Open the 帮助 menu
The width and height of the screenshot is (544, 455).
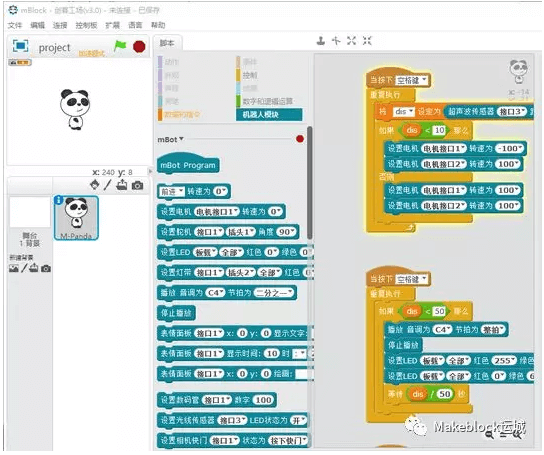pos(158,25)
